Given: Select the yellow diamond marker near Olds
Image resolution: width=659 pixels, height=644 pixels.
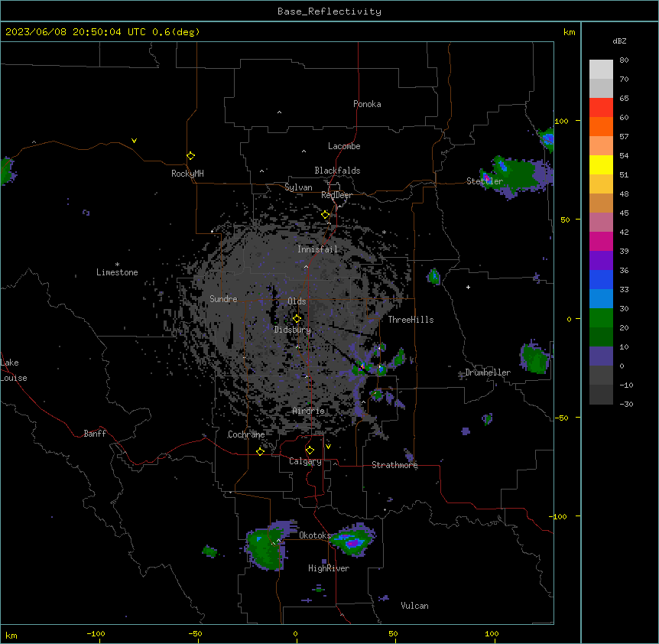Looking at the screenshot, I should (x=297, y=319).
